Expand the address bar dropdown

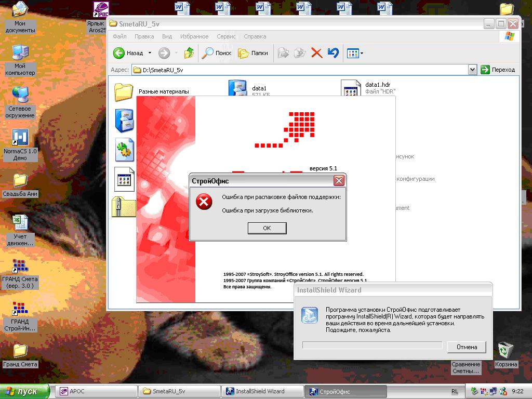pos(472,70)
